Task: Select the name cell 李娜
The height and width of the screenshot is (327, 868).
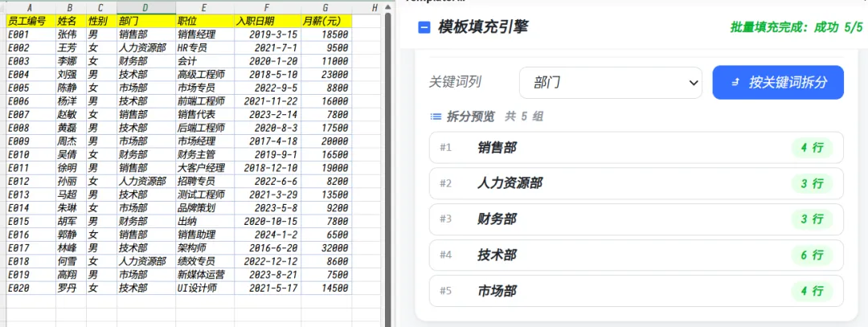Action: 71,61
